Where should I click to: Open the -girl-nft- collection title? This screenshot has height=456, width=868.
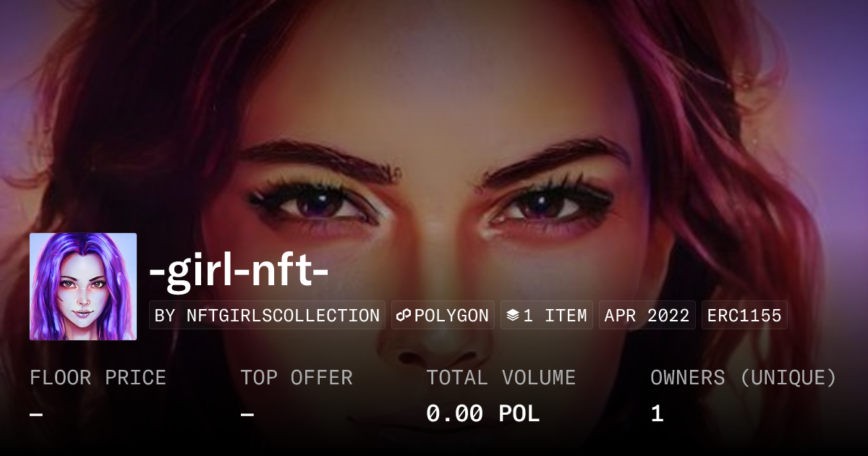(239, 271)
